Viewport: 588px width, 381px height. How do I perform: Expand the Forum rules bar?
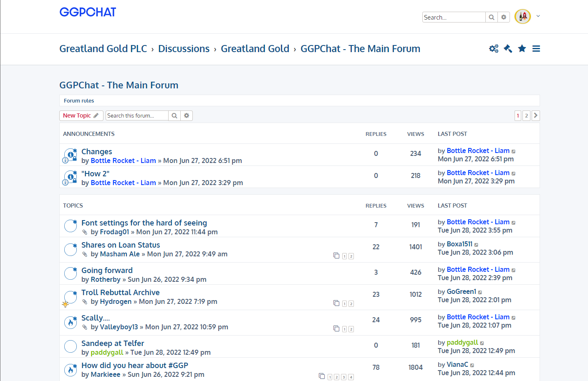pos(300,100)
